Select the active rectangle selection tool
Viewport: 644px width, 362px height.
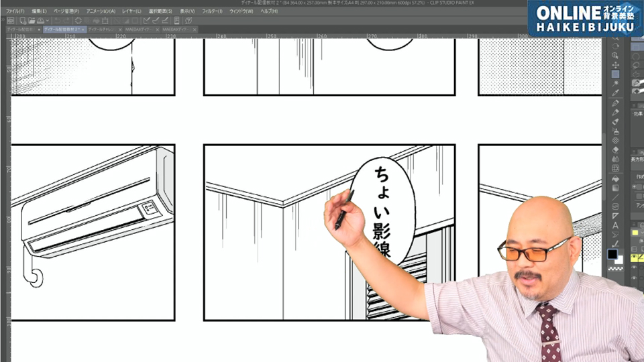point(616,74)
